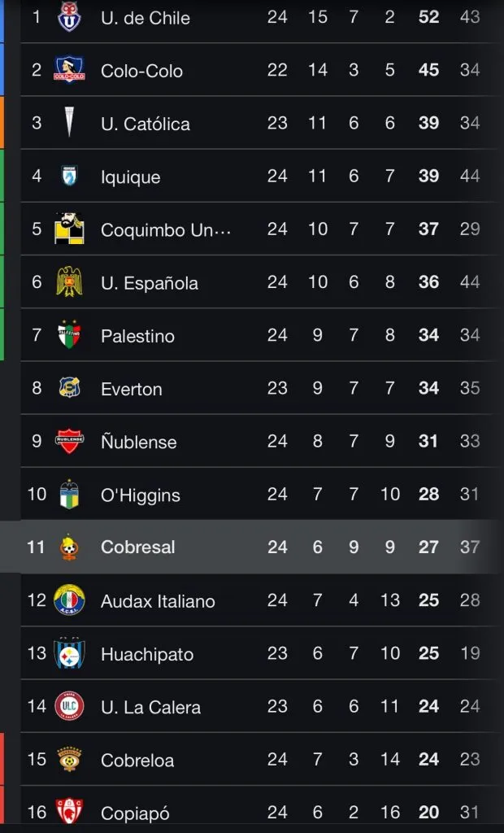The height and width of the screenshot is (833, 504).
Task: Select the Palestino striped logo
Action: (x=71, y=335)
